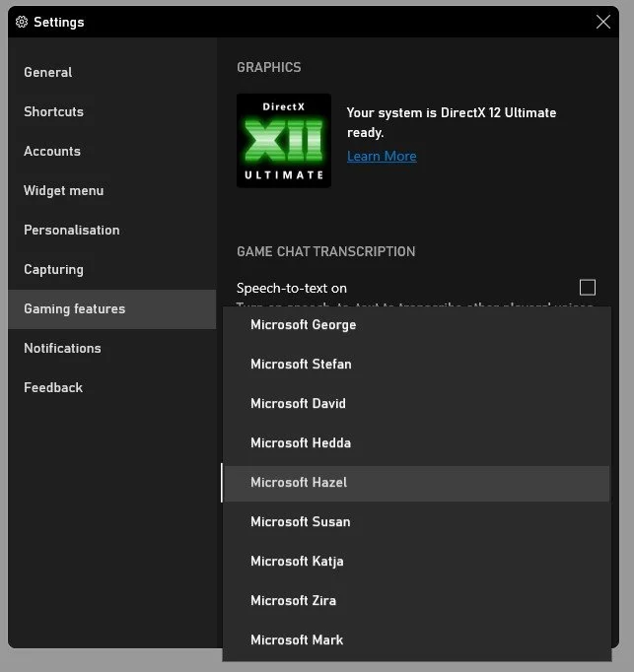Click the Settings gear icon in title bar
This screenshot has width=634, height=672.
(x=22, y=22)
